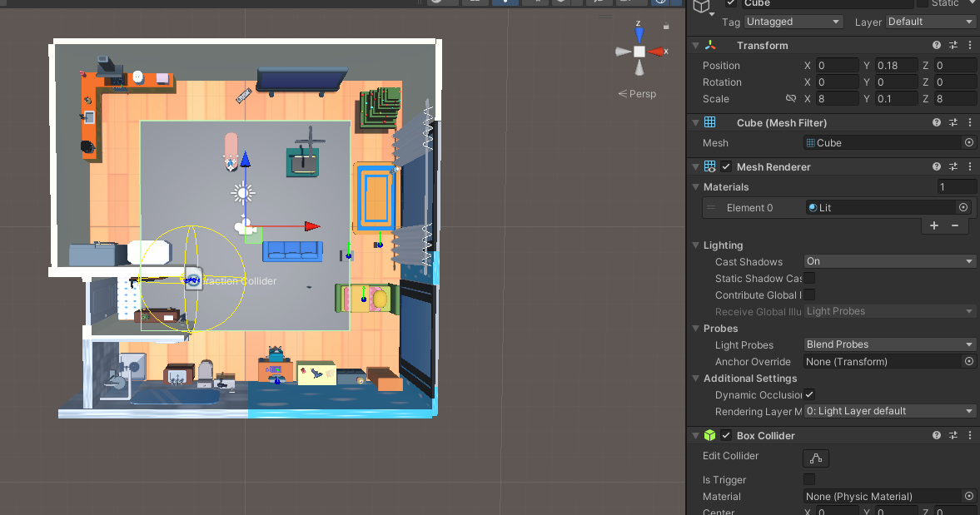Toggle the Dynamic Occlusion checkbox
This screenshot has width=980, height=515.
coord(809,394)
